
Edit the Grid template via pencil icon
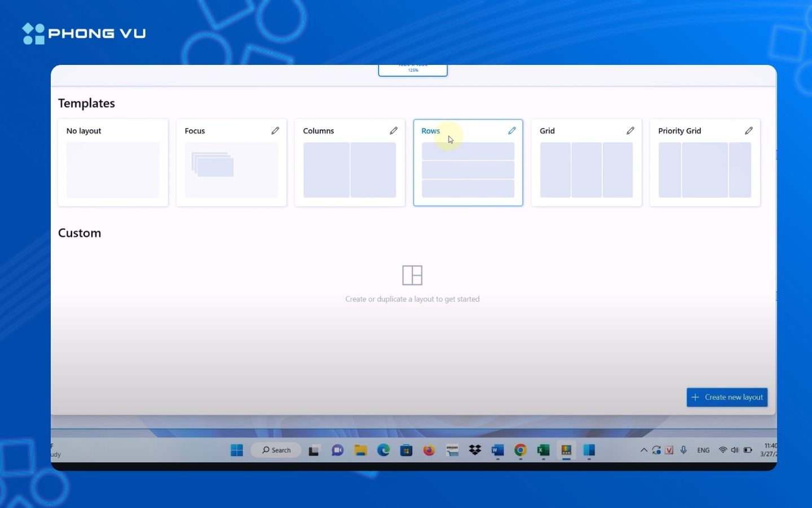(630, 130)
